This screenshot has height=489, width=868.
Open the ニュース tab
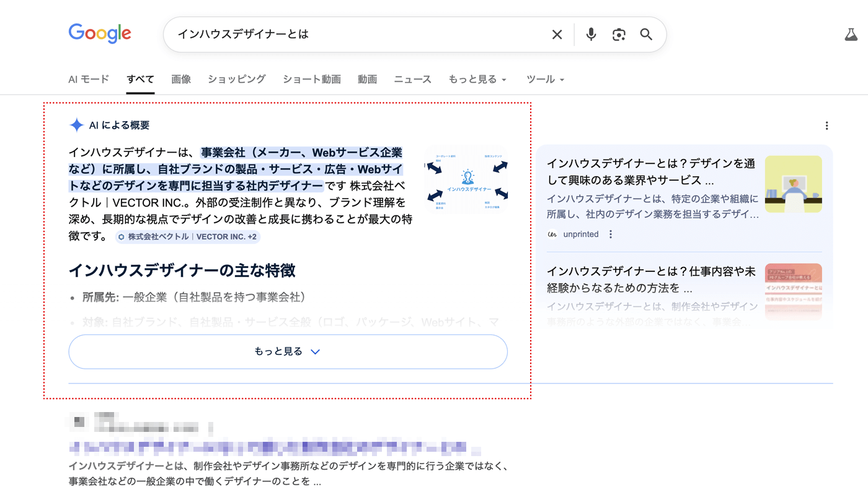click(412, 79)
